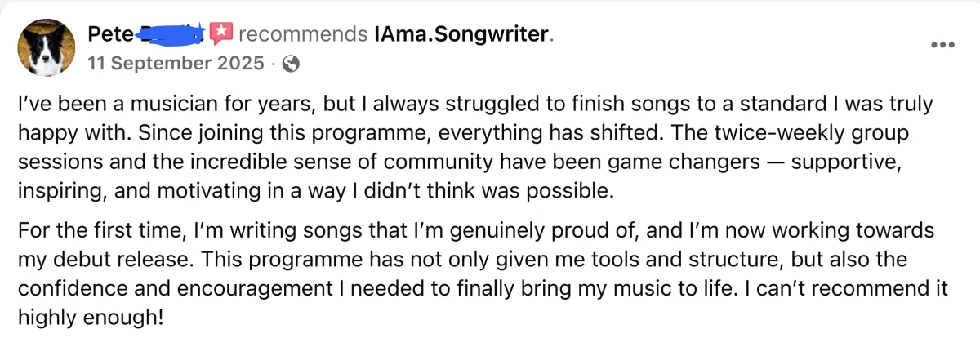Screen dimensions: 980x338
Task: Open the reviewer's dog profile picture
Action: [x=47, y=47]
